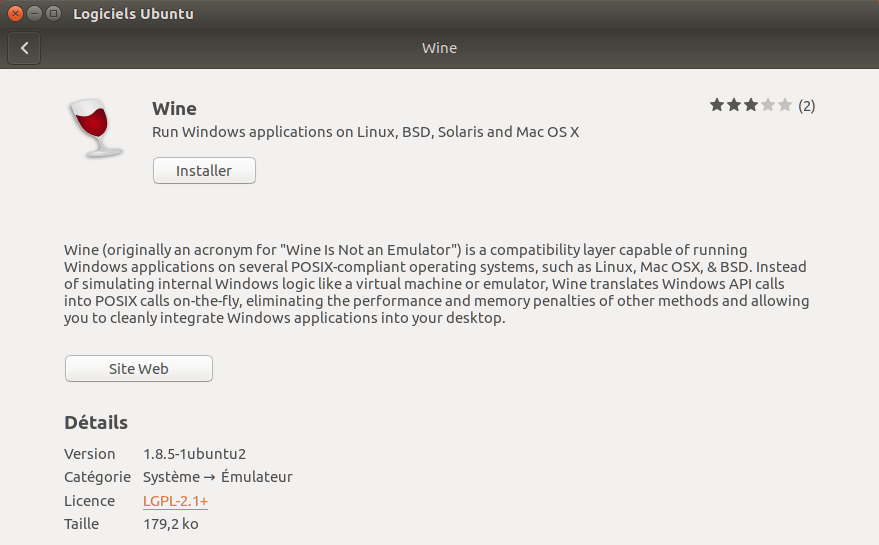
Task: Click the Wine description paragraph
Action: 436,284
